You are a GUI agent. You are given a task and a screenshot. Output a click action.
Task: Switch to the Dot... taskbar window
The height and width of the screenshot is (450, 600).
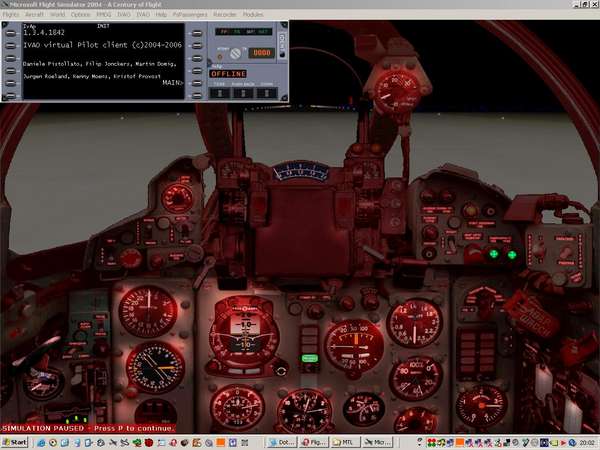[x=282, y=442]
